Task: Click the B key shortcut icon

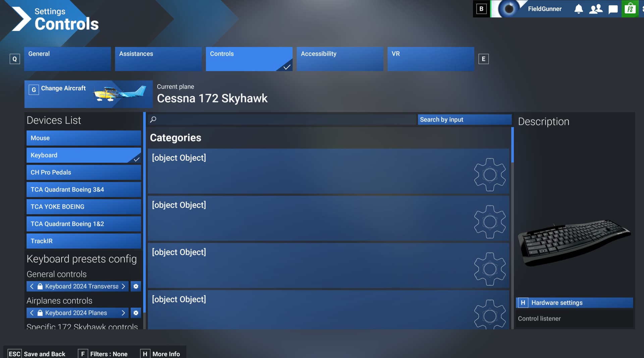Action: click(x=481, y=9)
